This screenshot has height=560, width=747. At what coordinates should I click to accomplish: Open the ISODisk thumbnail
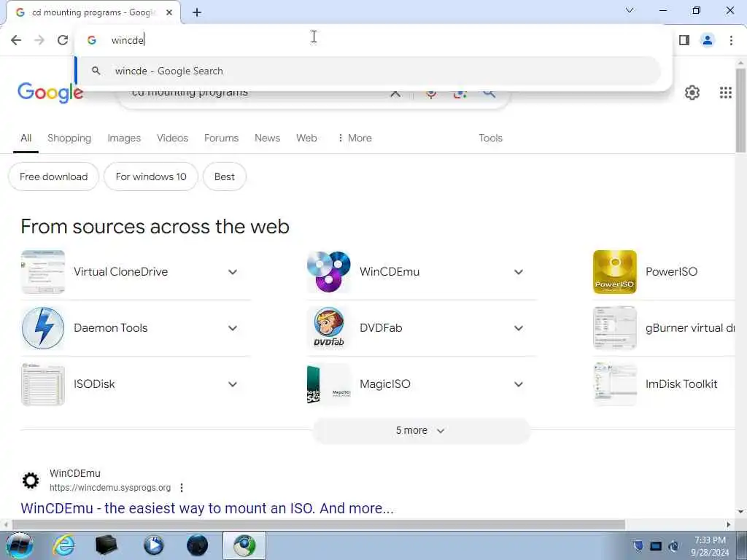pyautogui.click(x=43, y=384)
